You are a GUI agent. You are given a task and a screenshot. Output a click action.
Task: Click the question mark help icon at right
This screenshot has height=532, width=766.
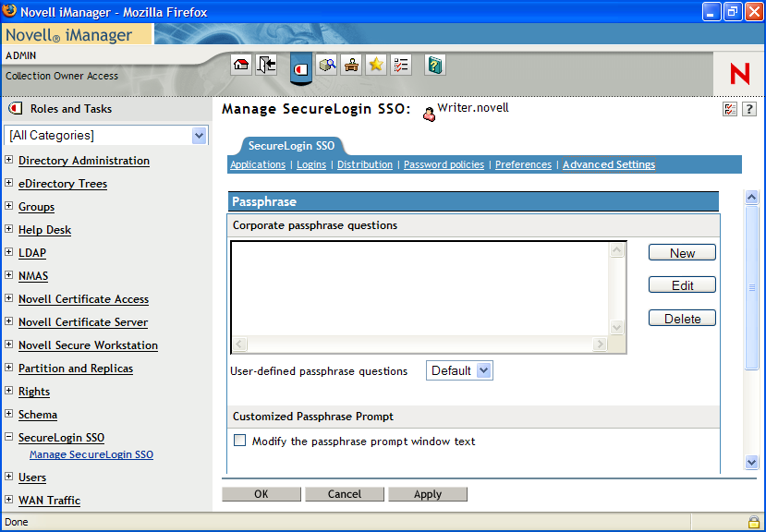tap(748, 109)
